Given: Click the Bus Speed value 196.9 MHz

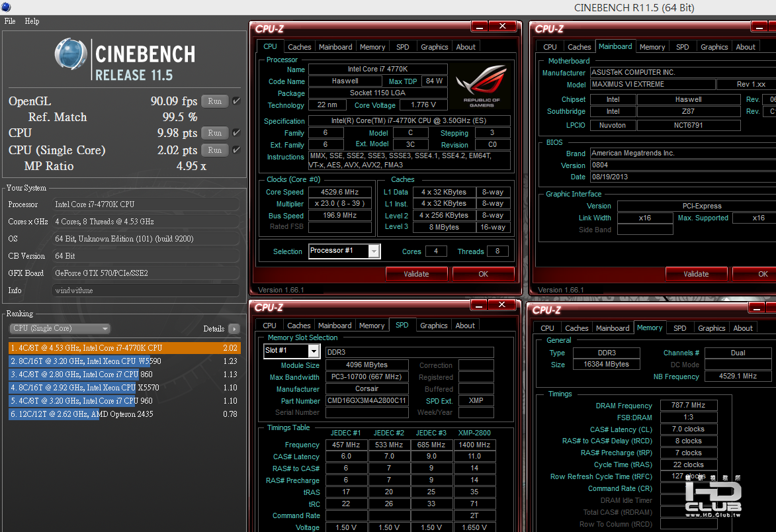Looking at the screenshot, I should point(339,216).
